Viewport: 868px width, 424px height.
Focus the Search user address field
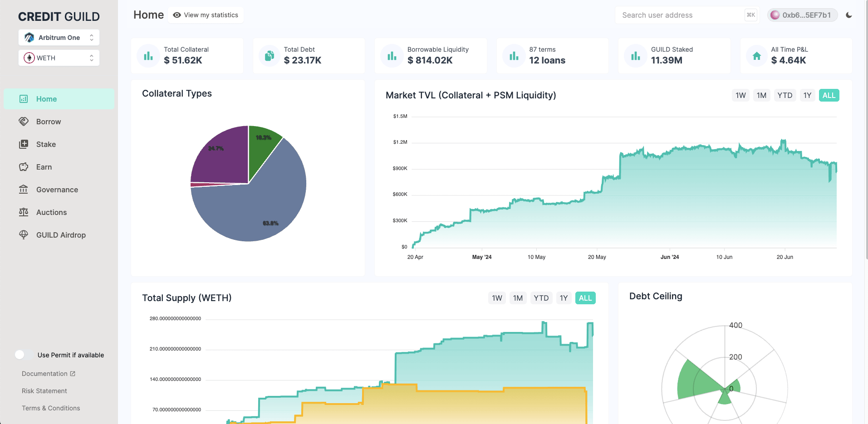[x=678, y=15]
